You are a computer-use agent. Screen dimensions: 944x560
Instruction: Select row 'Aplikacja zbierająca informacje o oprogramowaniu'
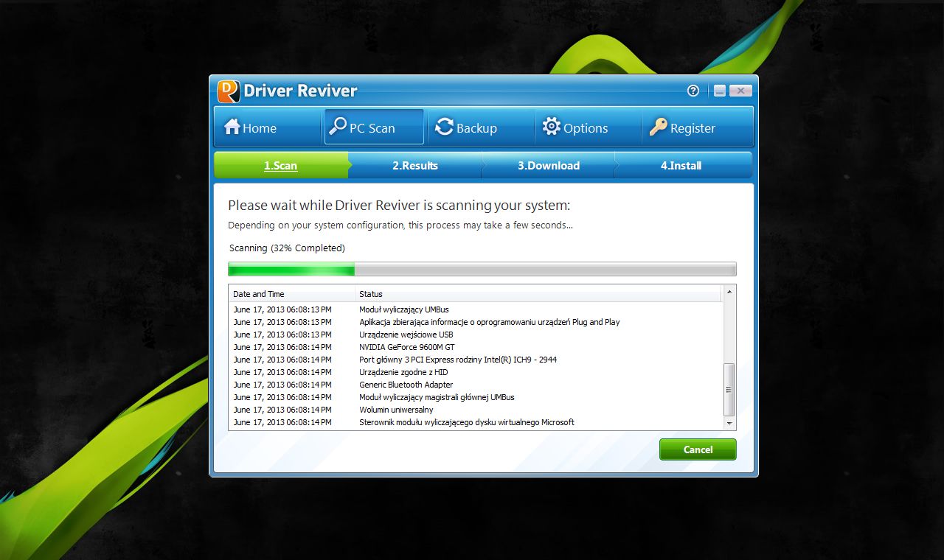click(476, 322)
